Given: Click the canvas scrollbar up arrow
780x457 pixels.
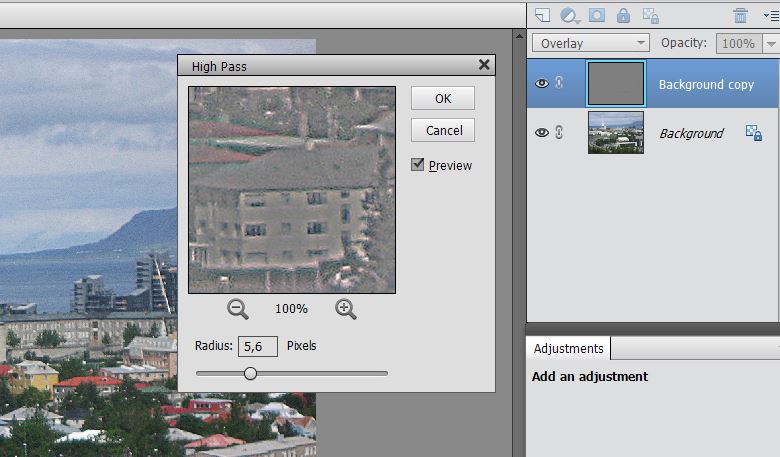Looking at the screenshot, I should coord(519,36).
